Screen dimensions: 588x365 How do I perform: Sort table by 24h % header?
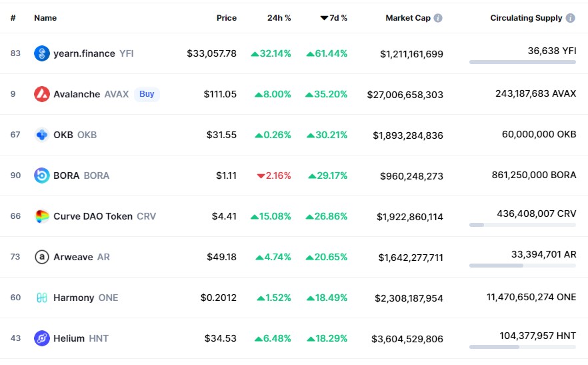click(x=279, y=18)
